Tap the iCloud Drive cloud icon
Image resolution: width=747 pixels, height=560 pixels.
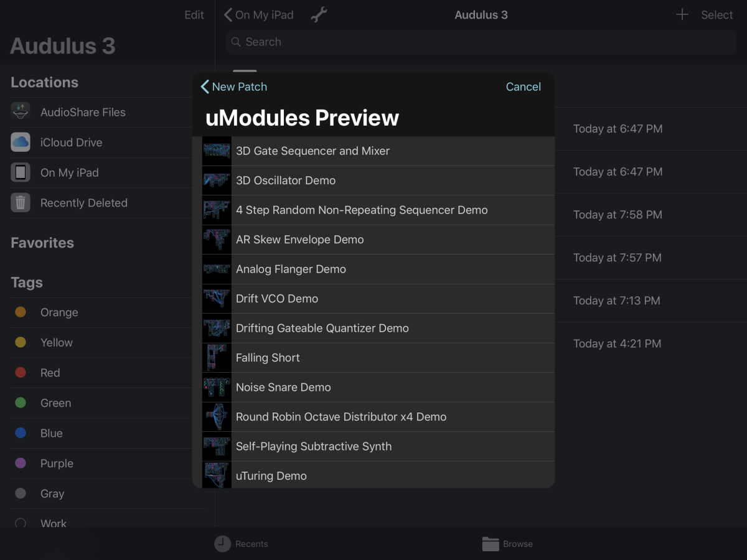pos(21,142)
